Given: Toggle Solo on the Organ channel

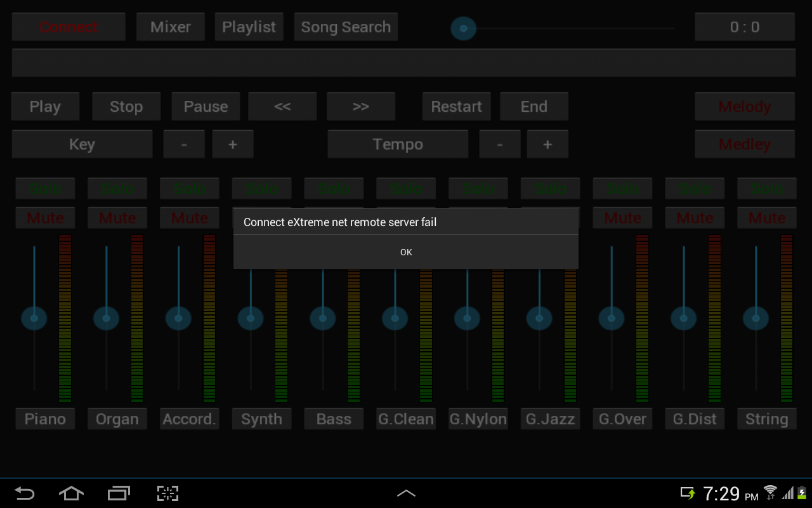Looking at the screenshot, I should point(117,189).
